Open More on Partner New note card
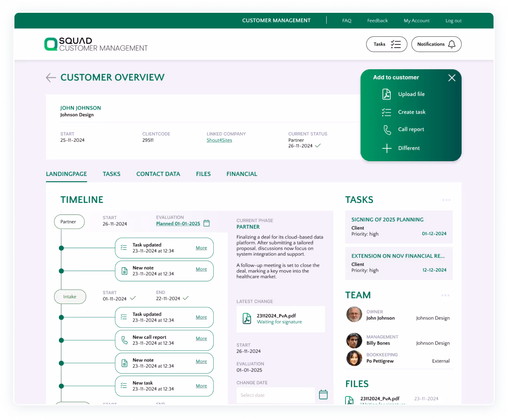The height and width of the screenshot is (420, 508). point(201,269)
